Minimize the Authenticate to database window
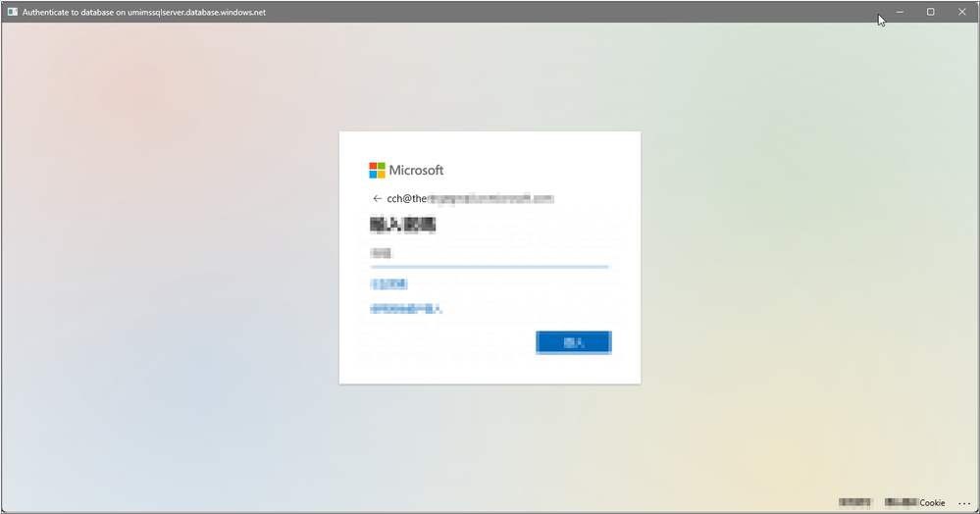Image resolution: width=980 pixels, height=514 pixels. (900, 12)
